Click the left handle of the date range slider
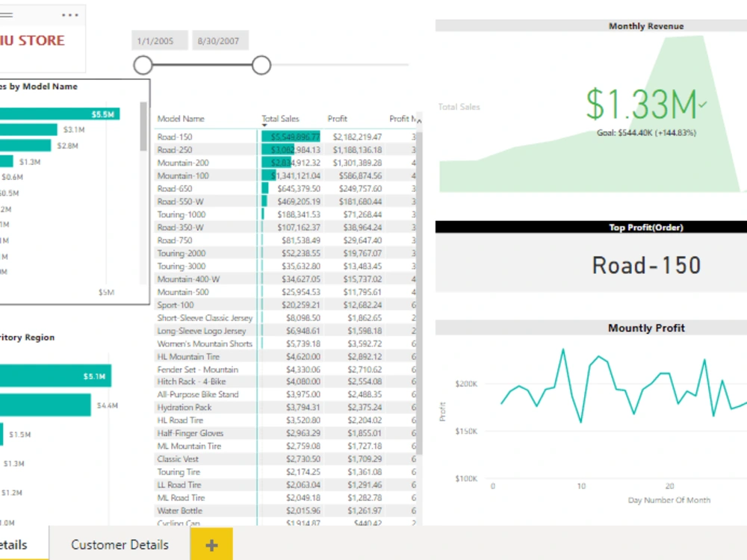747x560 pixels. point(143,65)
